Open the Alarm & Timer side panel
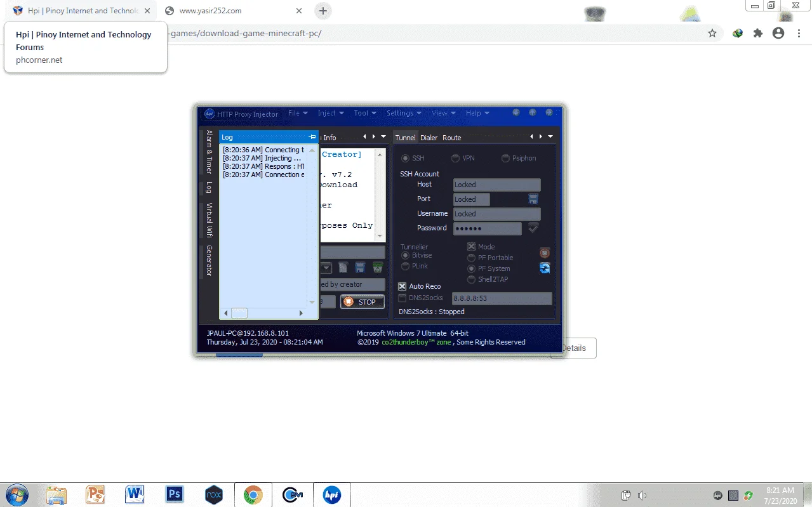 tap(209, 152)
